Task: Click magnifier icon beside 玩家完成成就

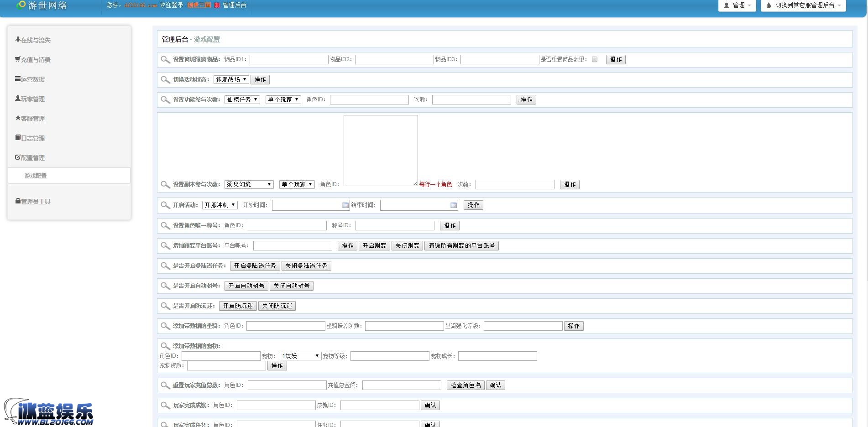Action: [x=165, y=406]
